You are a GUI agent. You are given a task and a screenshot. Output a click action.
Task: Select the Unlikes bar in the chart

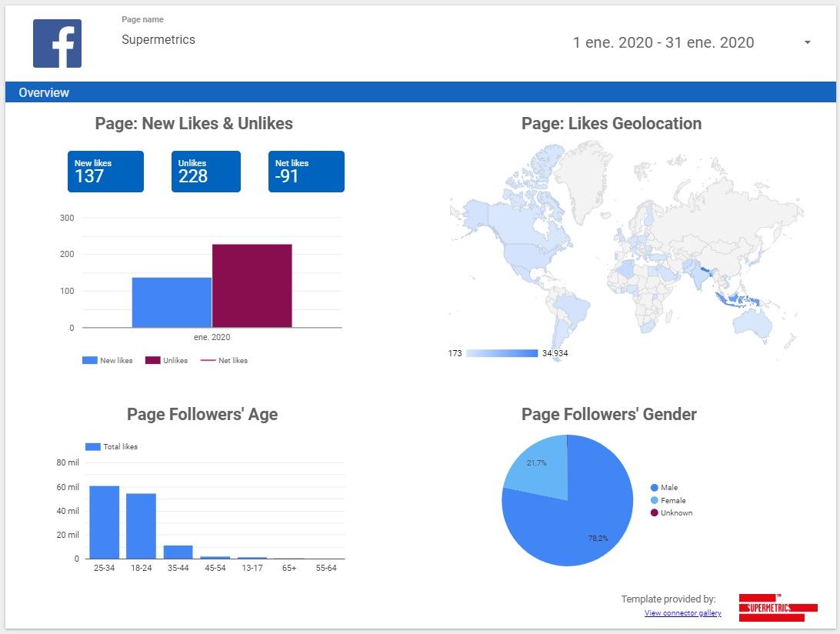(x=252, y=285)
